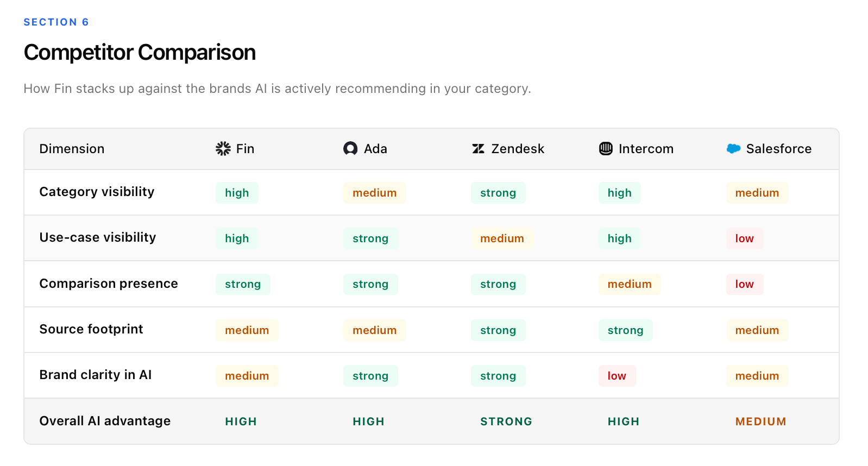Select Salesforce's low Use-case visibility badge

744,238
